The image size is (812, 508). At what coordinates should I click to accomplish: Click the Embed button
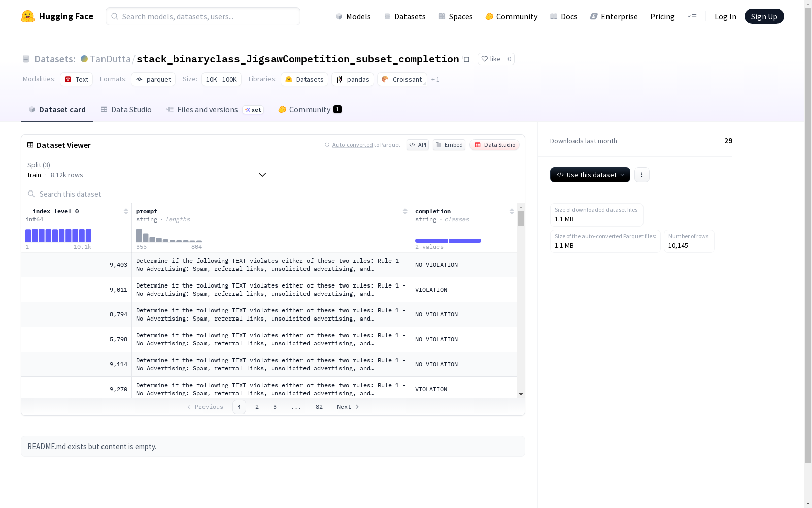[x=449, y=145]
